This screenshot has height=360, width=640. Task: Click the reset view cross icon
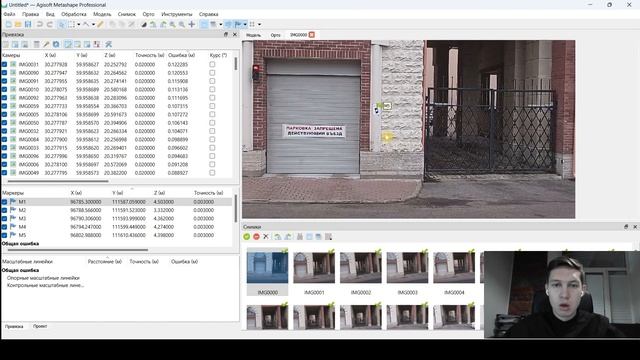(x=192, y=24)
